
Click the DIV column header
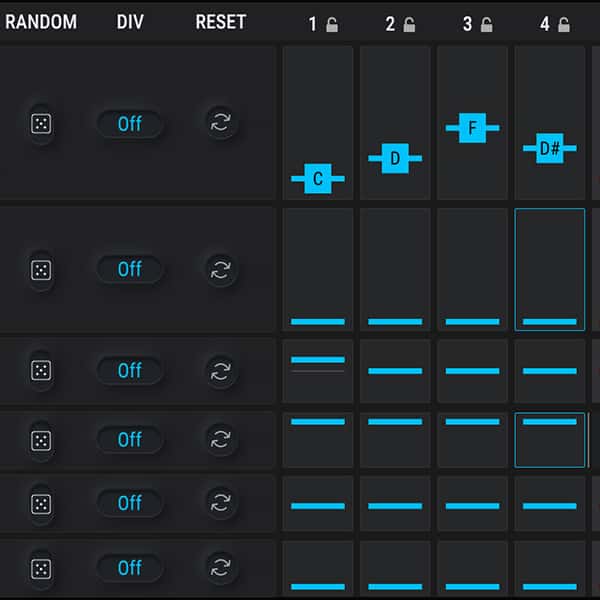pyautogui.click(x=130, y=22)
